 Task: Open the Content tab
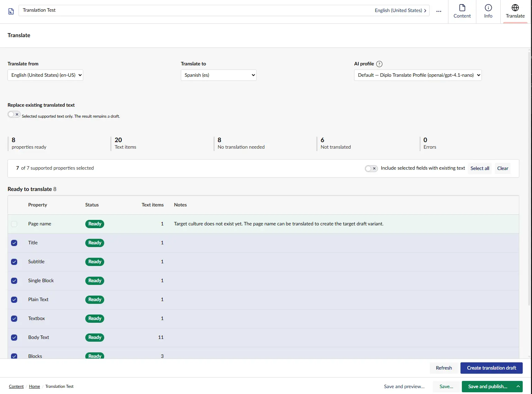[x=462, y=11]
